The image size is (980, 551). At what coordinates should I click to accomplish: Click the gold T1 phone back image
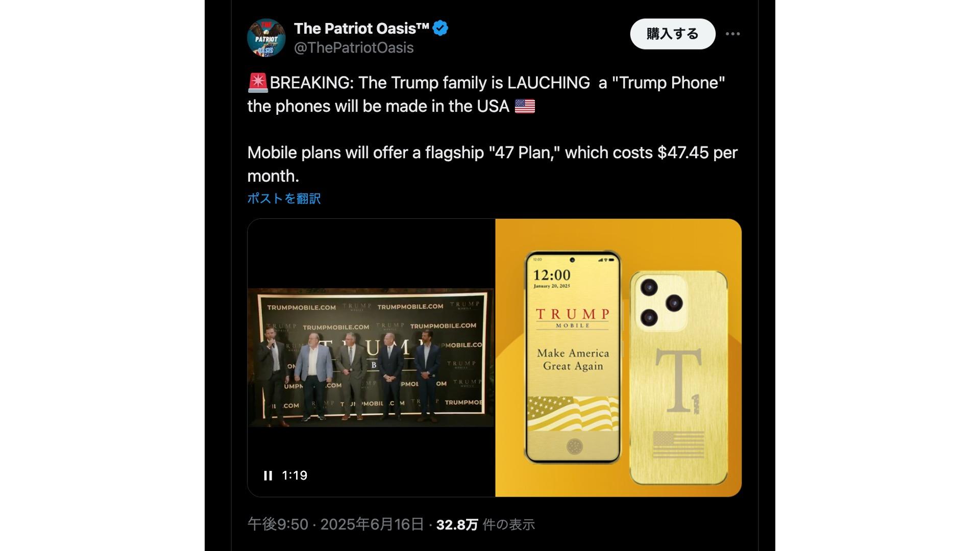[x=679, y=378]
